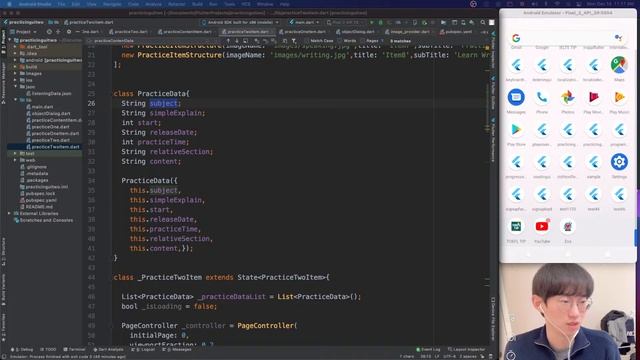Select practiceTwoItem.dart in project tree
Viewport: 640px width, 360px height.
point(55,147)
